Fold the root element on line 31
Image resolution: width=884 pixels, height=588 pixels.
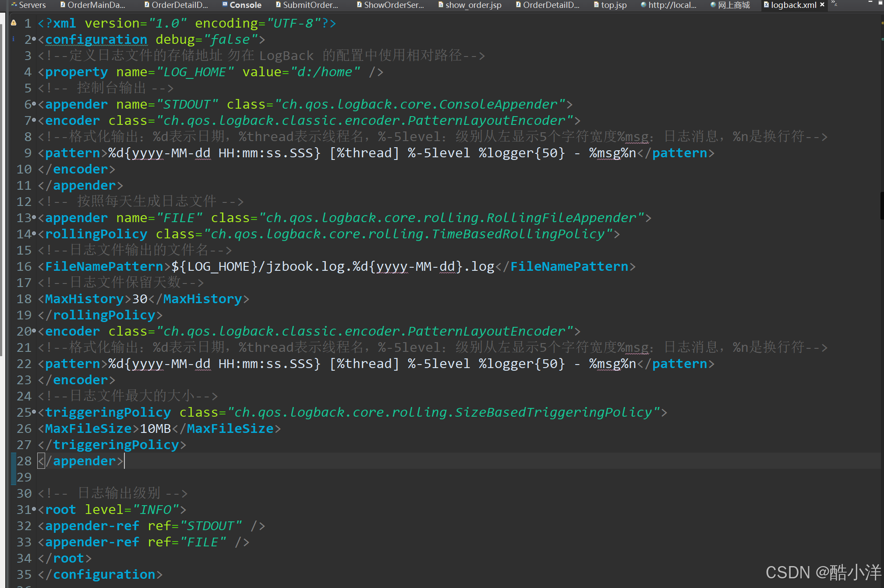click(34, 510)
